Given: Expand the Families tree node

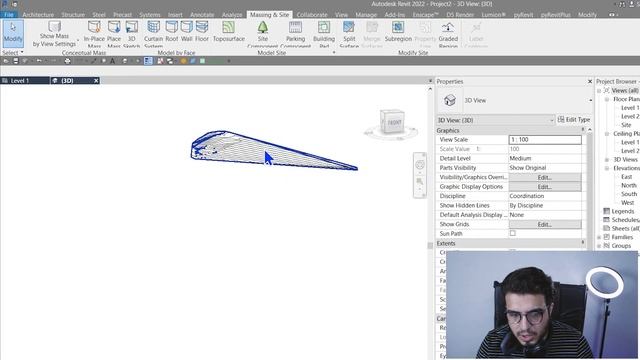Looking at the screenshot, I should click(x=599, y=237).
